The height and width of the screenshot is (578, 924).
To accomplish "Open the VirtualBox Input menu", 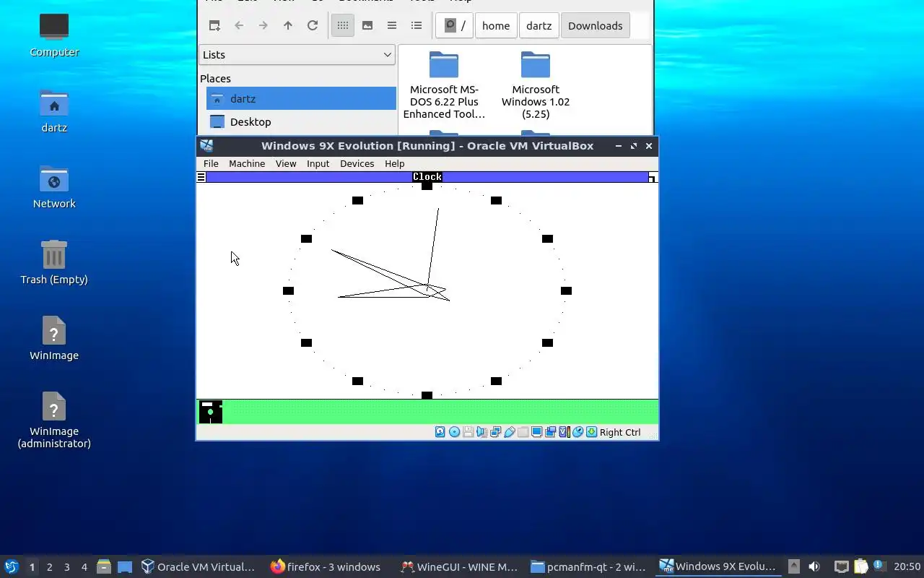I will (318, 163).
